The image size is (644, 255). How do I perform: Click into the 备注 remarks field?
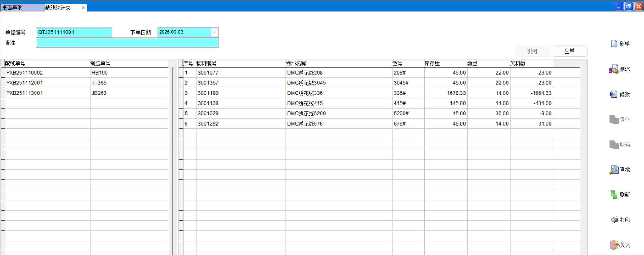coord(127,43)
